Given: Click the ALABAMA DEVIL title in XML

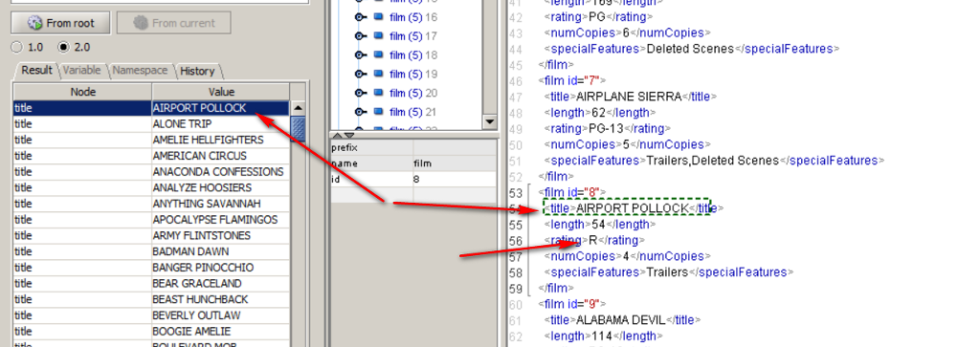Looking at the screenshot, I should (620, 320).
